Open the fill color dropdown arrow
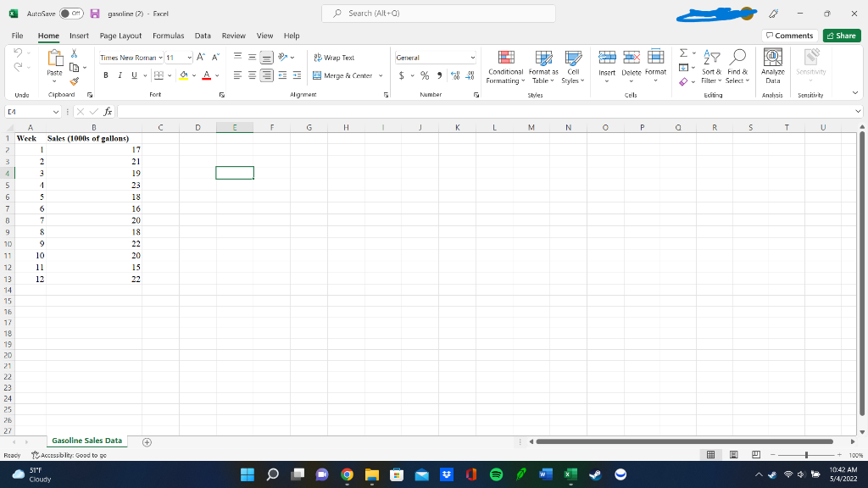Screen dimensions: 868x488 [194, 75]
